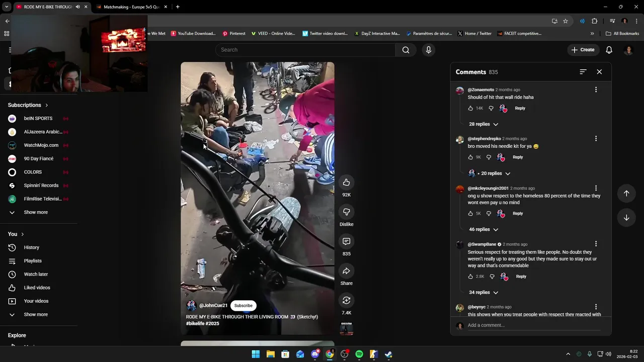Open Spotify from the taskbar

[x=359, y=354]
